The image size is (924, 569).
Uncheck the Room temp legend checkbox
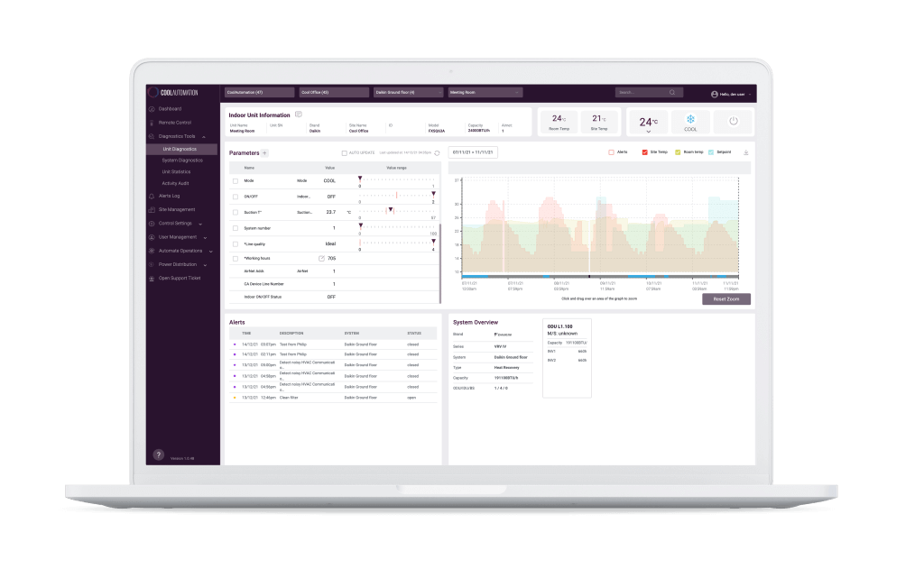click(x=678, y=152)
